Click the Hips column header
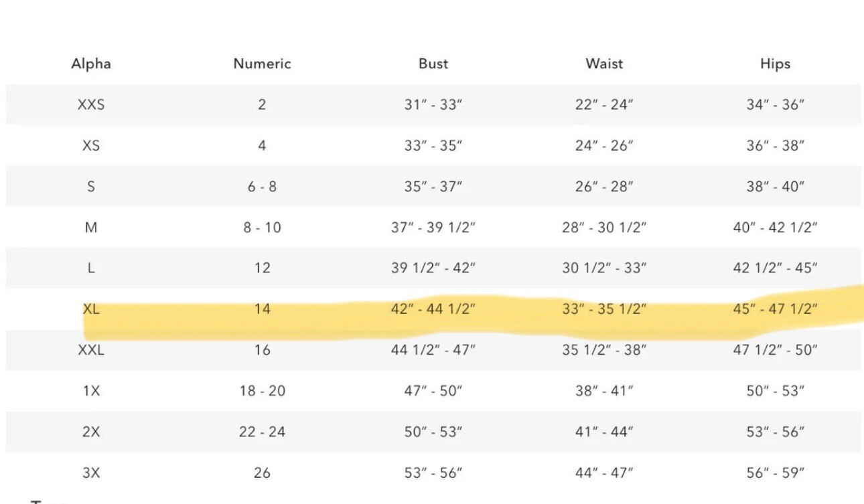The image size is (864, 504). tap(775, 64)
